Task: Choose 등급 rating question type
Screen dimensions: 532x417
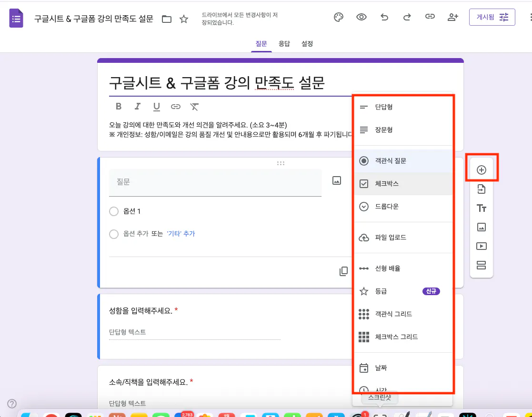Action: click(x=403, y=291)
